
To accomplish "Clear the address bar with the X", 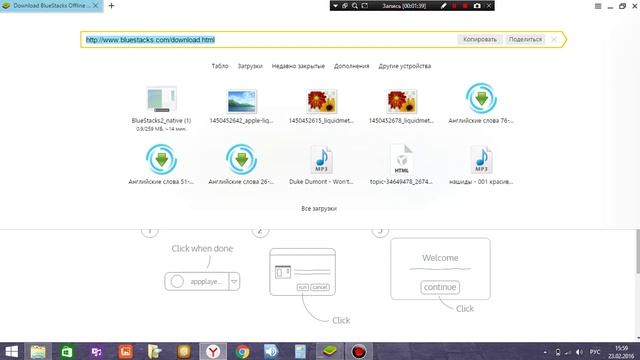I will pyautogui.click(x=554, y=39).
